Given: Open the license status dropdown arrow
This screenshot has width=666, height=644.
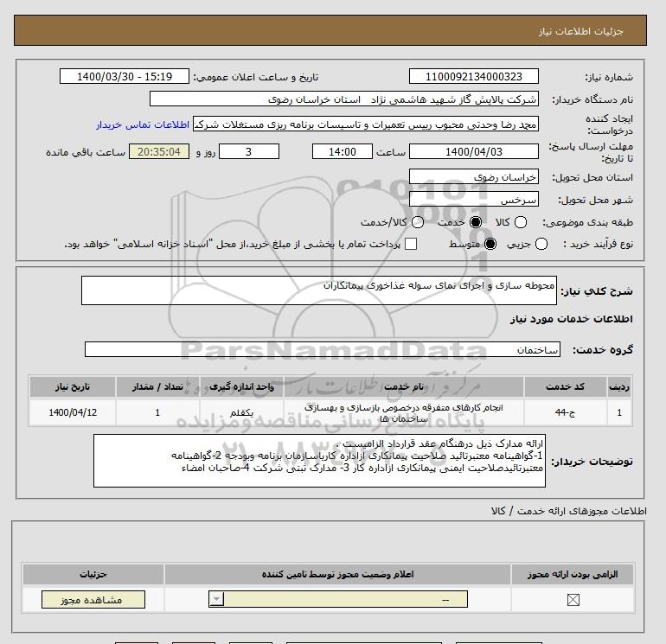Looking at the screenshot, I should 216,599.
